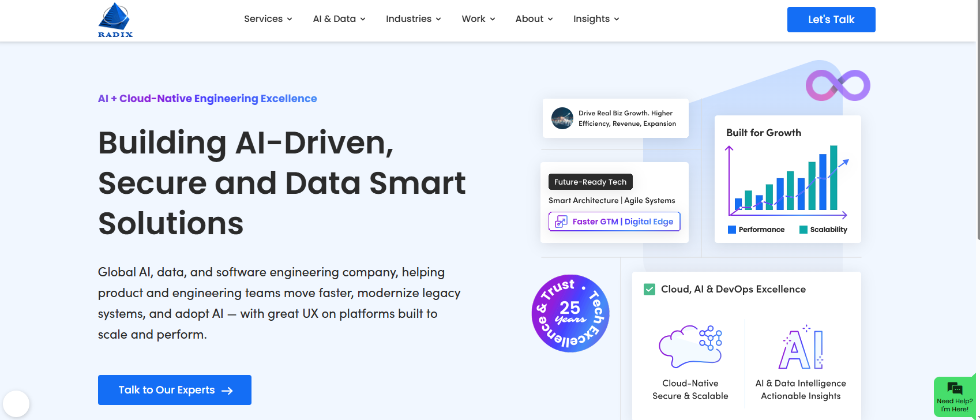Click the AI & Data Intelligence icon
Viewport: 980px width, 420px height.
(x=801, y=347)
